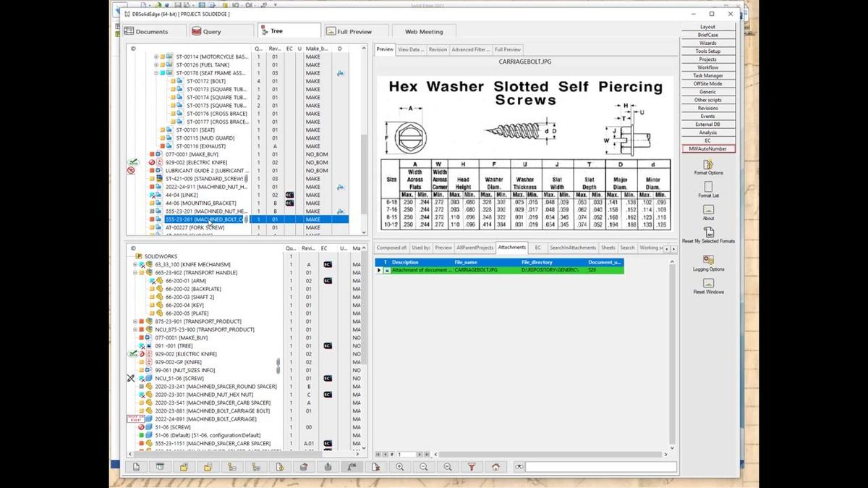
Task: Click the BriefCase button
Action: tap(708, 35)
